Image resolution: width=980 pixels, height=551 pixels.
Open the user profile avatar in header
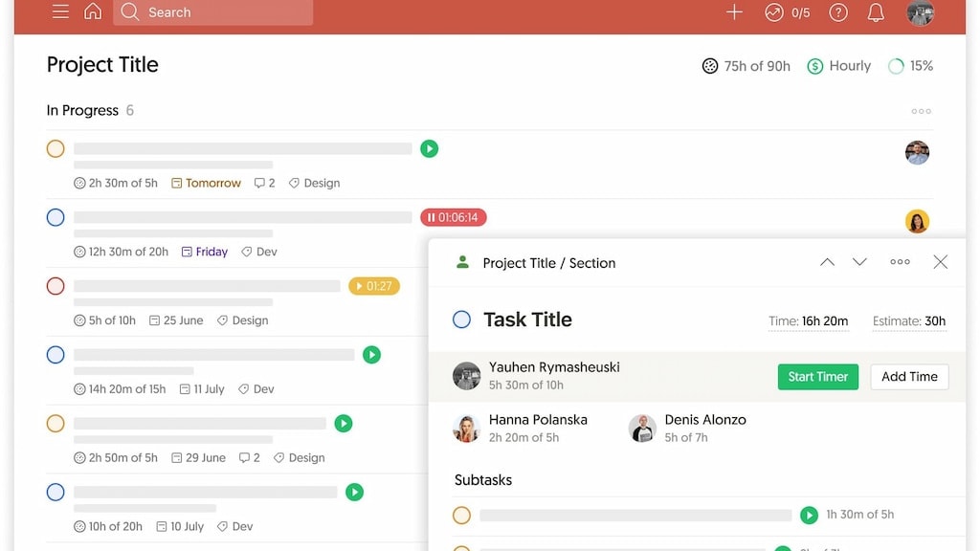coord(920,12)
